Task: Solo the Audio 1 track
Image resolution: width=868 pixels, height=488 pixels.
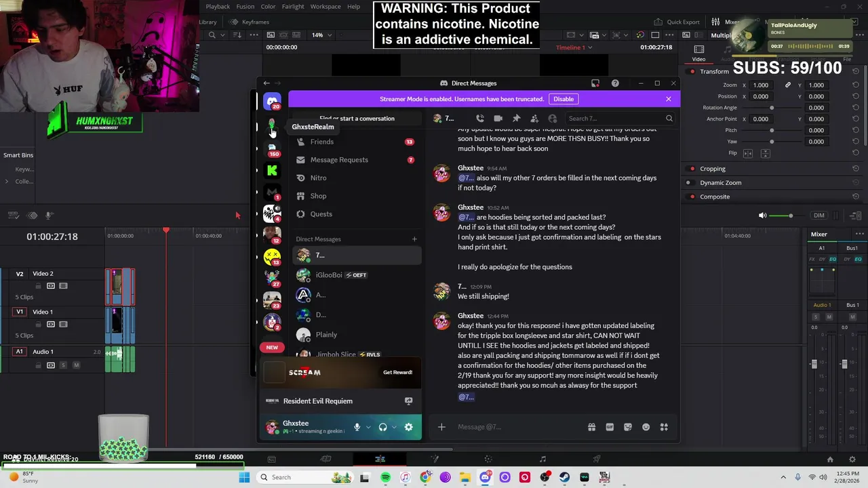Action: coord(64,365)
